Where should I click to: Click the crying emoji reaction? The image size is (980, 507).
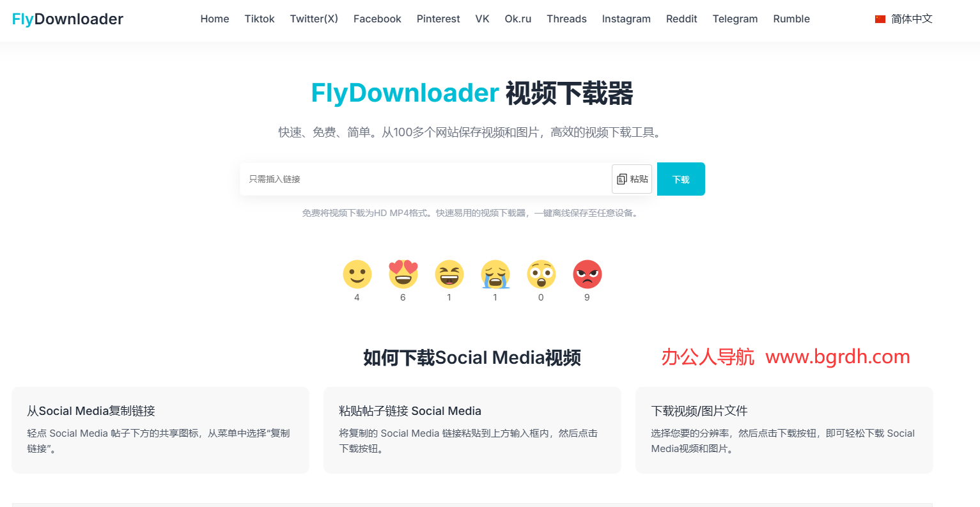point(495,274)
